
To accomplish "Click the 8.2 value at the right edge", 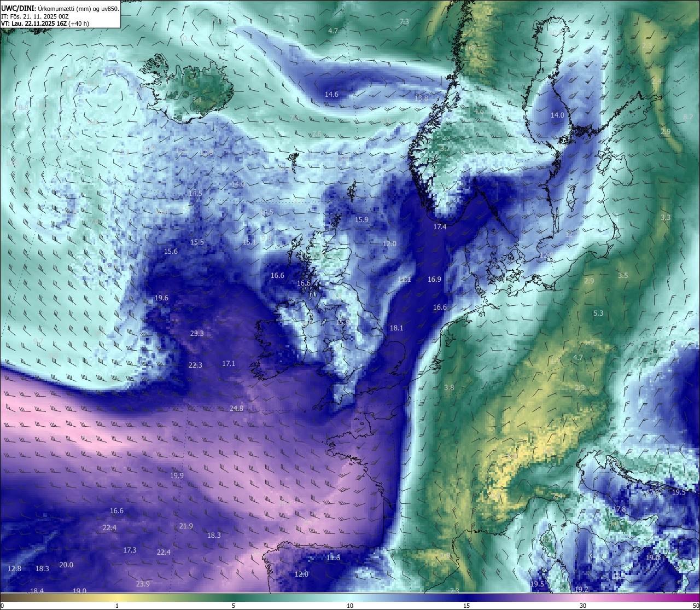I will 688,117.
